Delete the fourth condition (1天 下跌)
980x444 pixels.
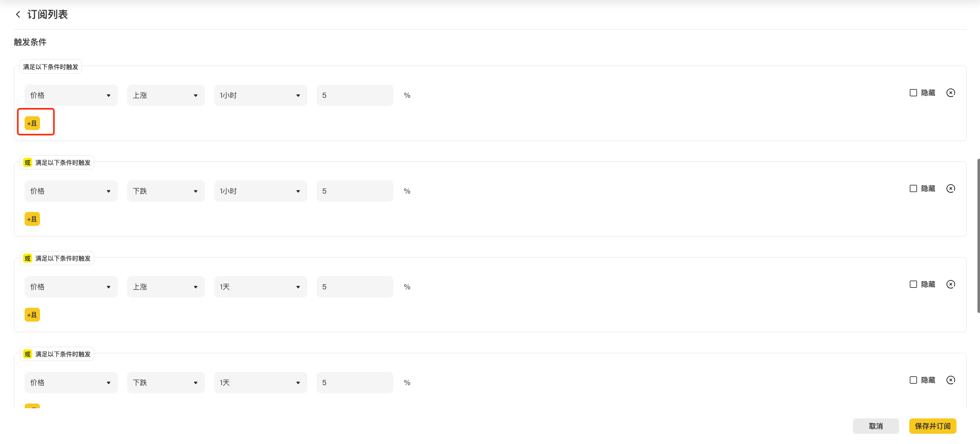coord(950,380)
